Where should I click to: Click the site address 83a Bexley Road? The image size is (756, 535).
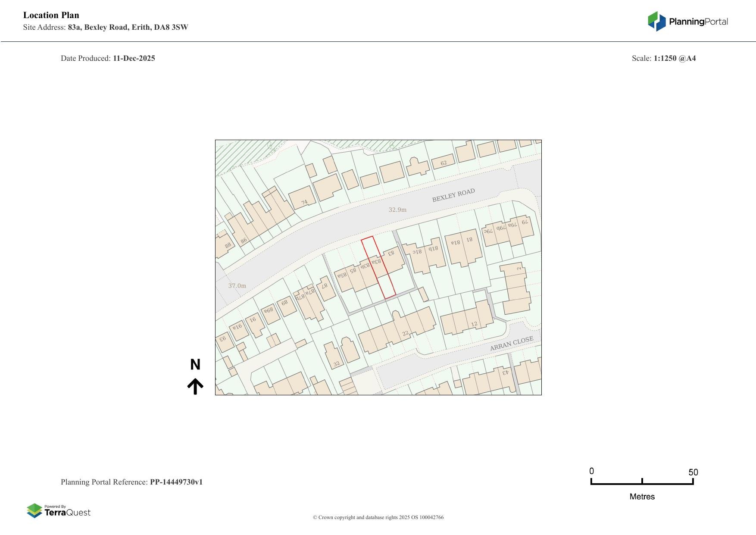pos(128,27)
